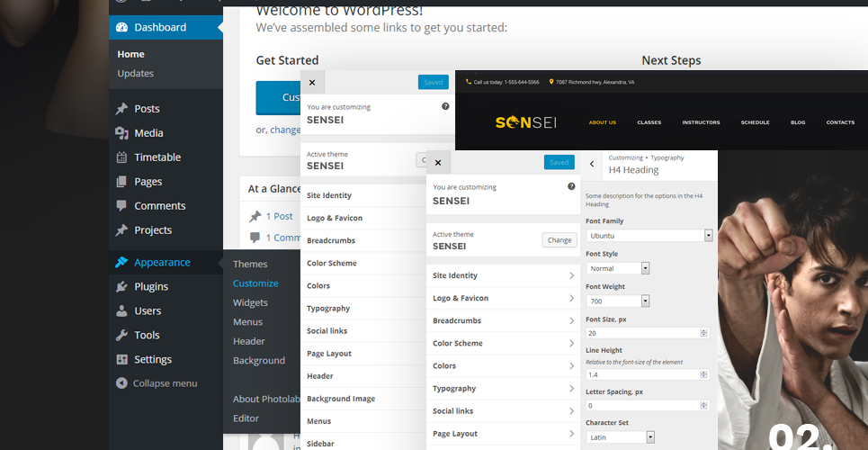
Task: Click the Projects pin icon
Action: [121, 230]
